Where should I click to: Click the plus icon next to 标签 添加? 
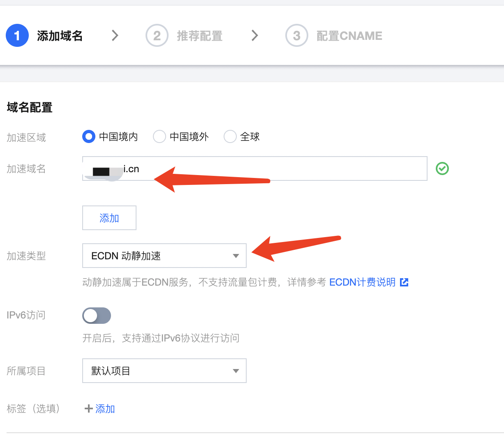88,408
